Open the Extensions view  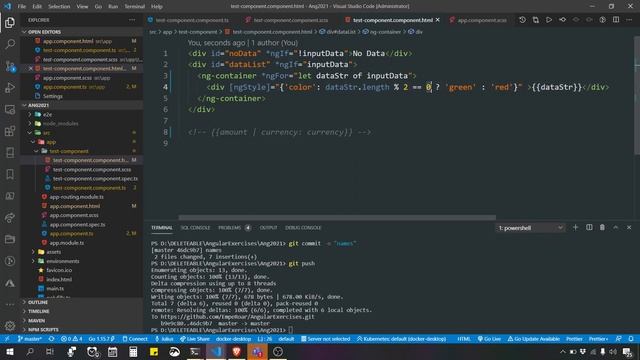[x=10, y=131]
